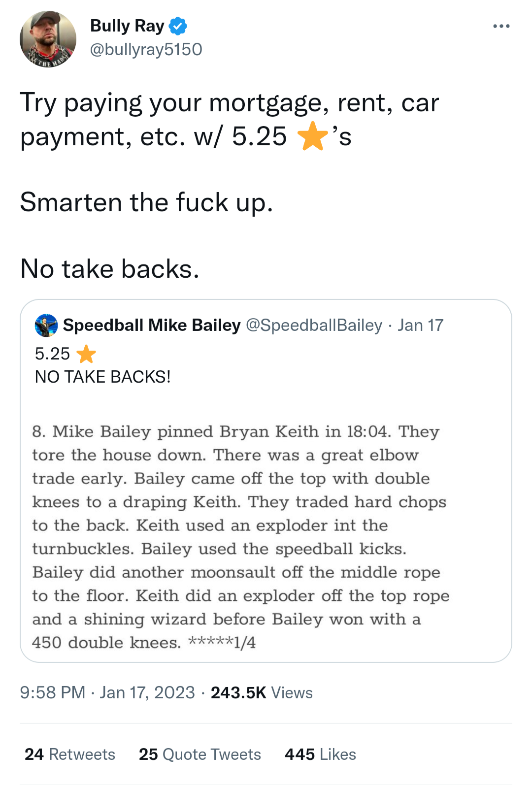The width and height of the screenshot is (532, 785).
Task: Show the 445 Likes list
Action: [320, 754]
